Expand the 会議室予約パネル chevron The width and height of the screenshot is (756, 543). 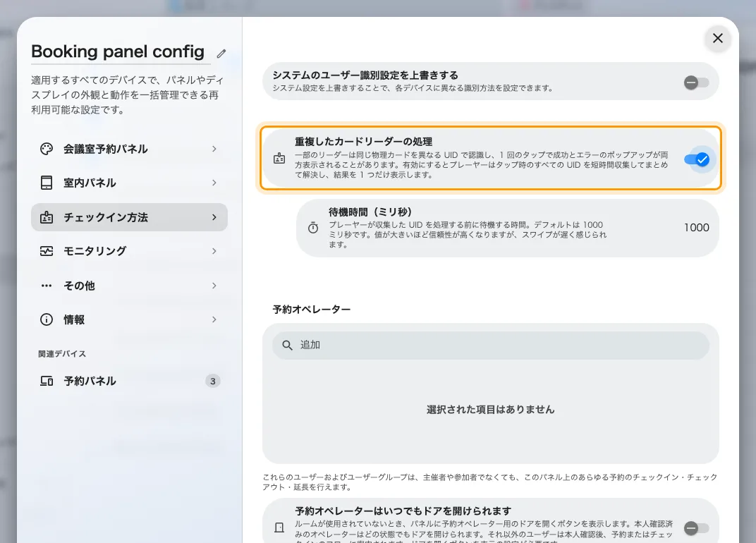pyautogui.click(x=214, y=149)
